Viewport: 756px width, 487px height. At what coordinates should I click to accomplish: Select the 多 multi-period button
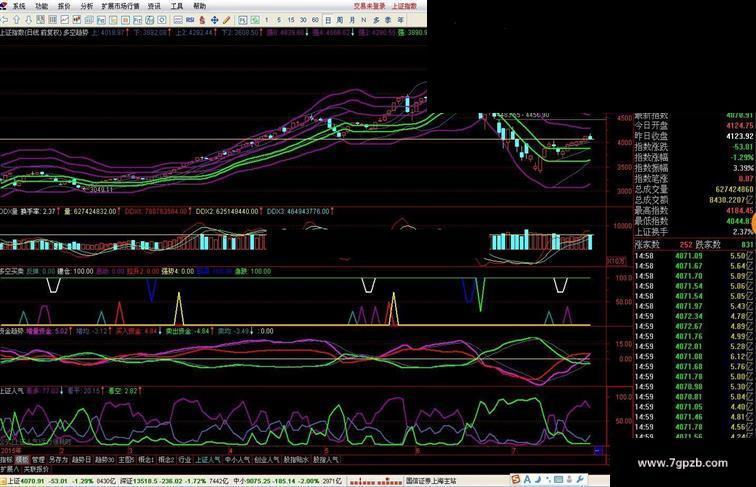click(376, 20)
